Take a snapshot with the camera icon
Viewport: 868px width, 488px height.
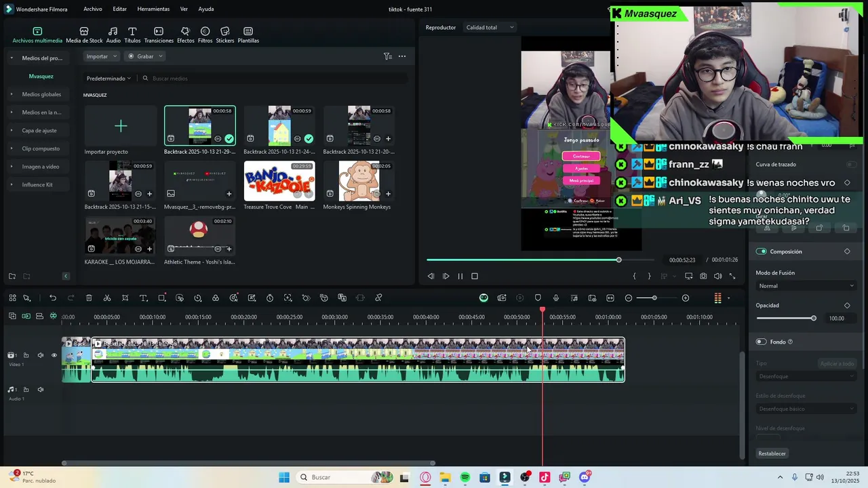(x=703, y=277)
